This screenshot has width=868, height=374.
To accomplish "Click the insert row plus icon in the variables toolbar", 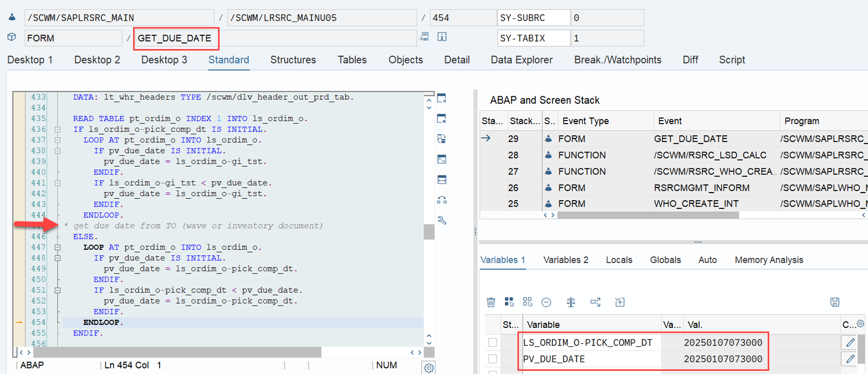I will [620, 303].
